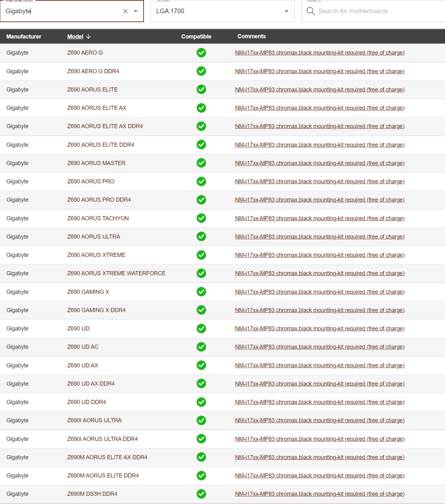
Task: Open mounting-kit link for Z690 UD DDR4
Action: tap(320, 402)
